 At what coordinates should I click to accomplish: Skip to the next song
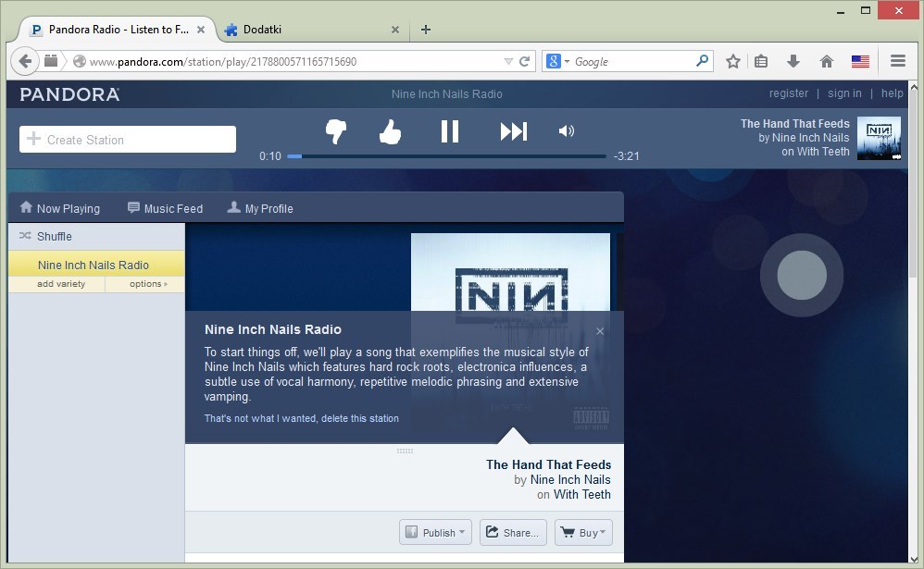(x=513, y=131)
